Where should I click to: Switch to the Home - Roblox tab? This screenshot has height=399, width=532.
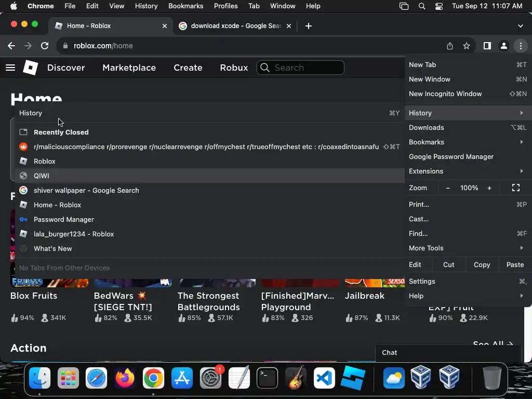(x=110, y=26)
